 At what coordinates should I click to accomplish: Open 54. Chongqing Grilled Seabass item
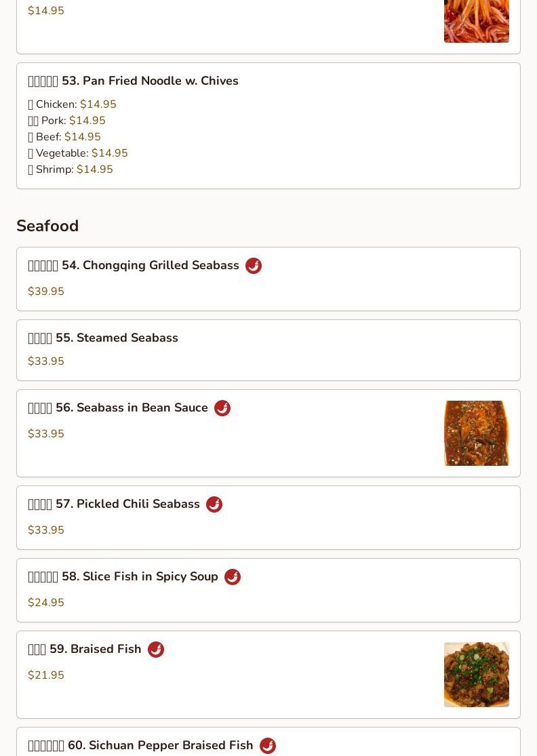coord(268,279)
